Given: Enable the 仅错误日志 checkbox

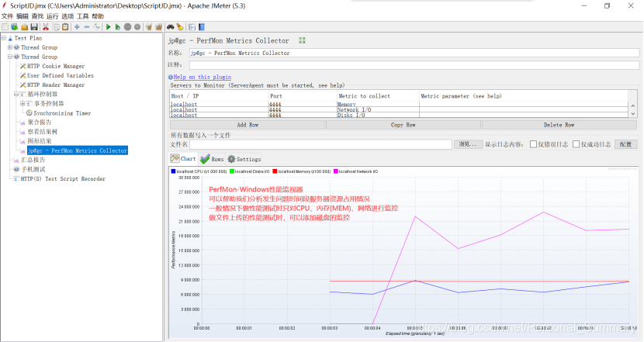Looking at the screenshot, I should (x=534, y=144).
